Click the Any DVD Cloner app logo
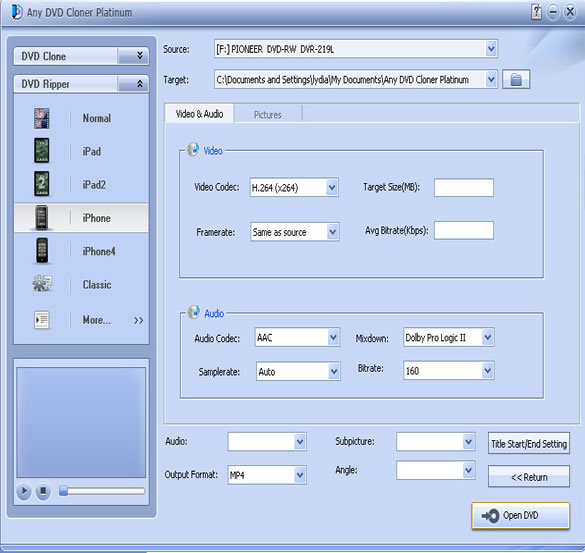The width and height of the screenshot is (585, 553). tap(17, 12)
